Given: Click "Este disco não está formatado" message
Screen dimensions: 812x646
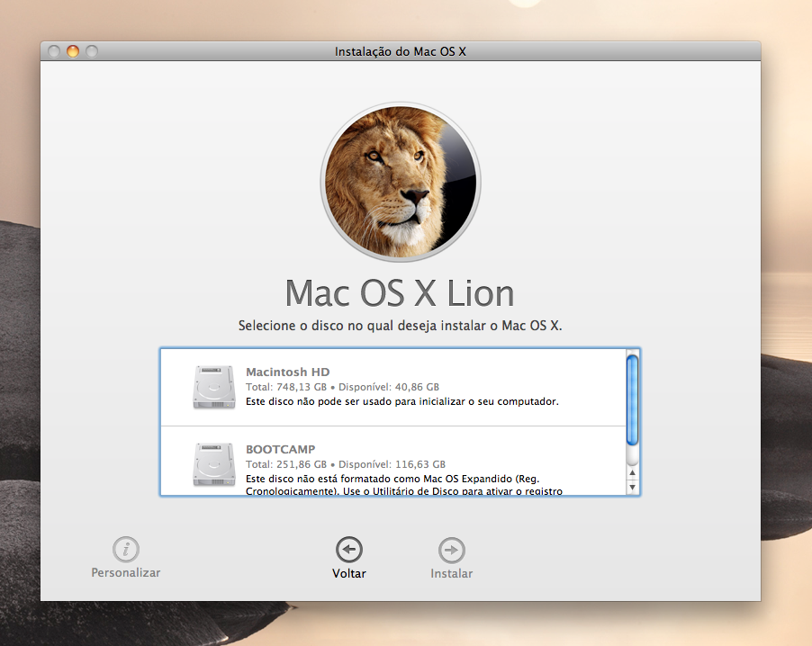Looking at the screenshot, I should click(x=404, y=485).
